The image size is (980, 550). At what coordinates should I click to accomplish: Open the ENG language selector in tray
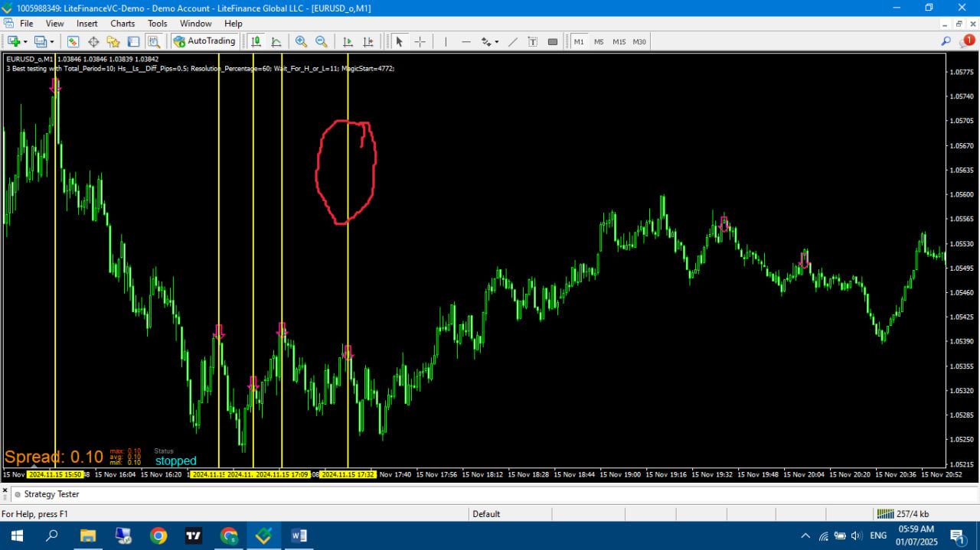point(878,535)
